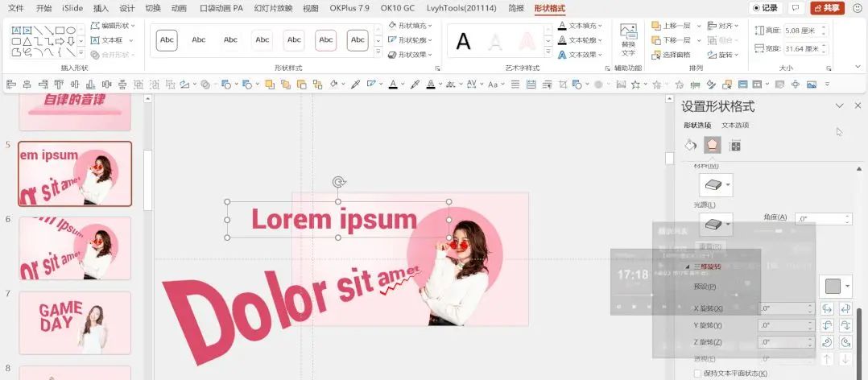
Task: Open the iSlide ribbon tab
Action: (72, 8)
